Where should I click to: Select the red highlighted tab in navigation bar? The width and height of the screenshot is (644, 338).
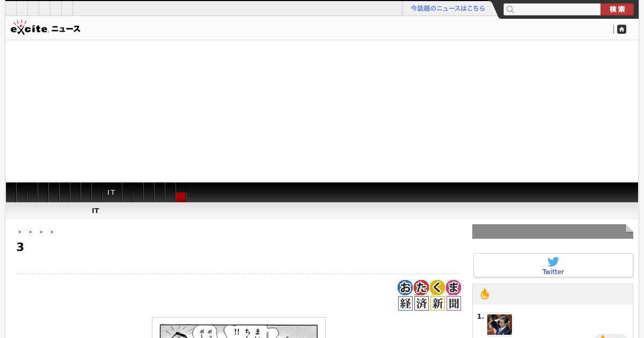[x=181, y=197]
